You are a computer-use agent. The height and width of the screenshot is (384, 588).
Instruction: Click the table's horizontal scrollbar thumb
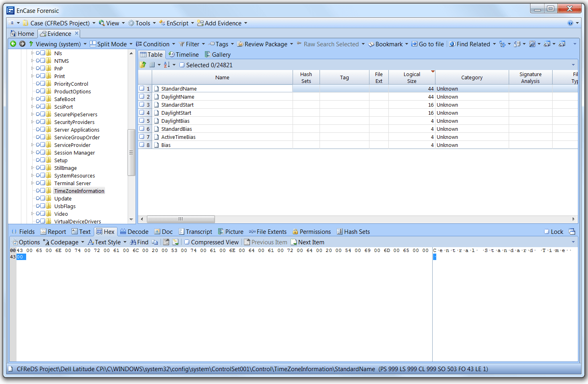point(181,219)
